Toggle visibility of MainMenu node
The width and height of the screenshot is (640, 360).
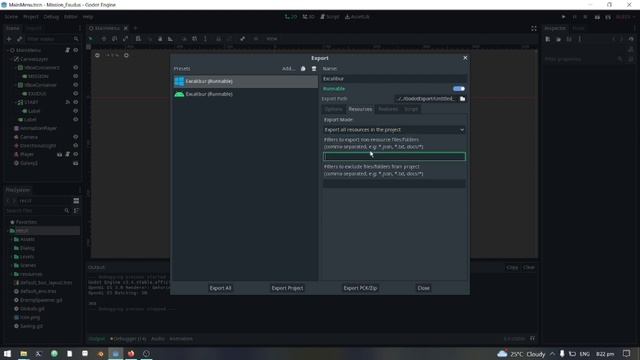76,50
